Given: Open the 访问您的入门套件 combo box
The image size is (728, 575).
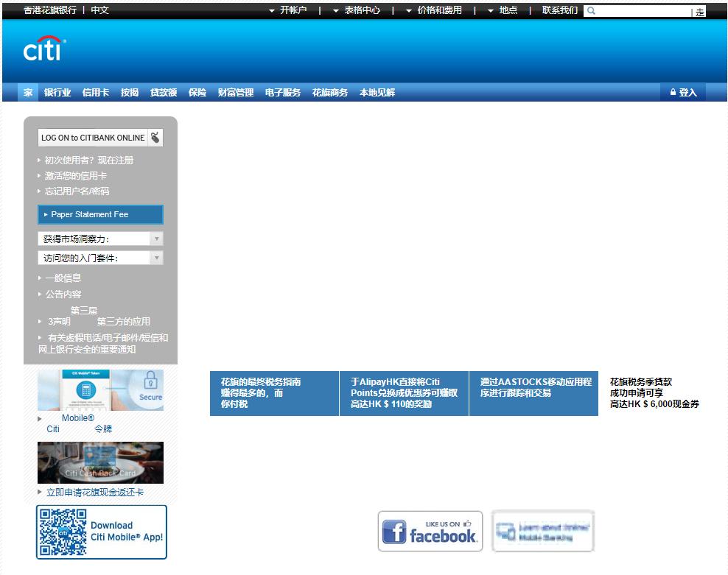Looking at the screenshot, I should click(x=100, y=258).
